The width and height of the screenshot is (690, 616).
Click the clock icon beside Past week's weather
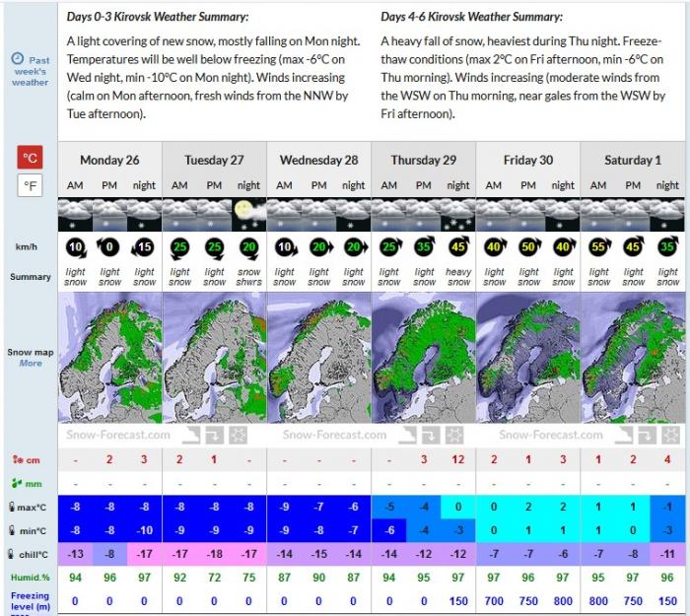(x=17, y=58)
